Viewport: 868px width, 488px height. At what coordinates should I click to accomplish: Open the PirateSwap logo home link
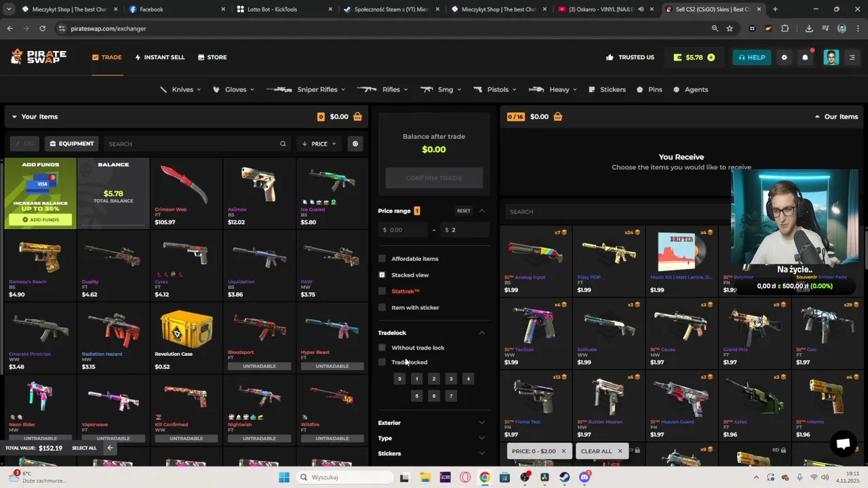pos(39,57)
